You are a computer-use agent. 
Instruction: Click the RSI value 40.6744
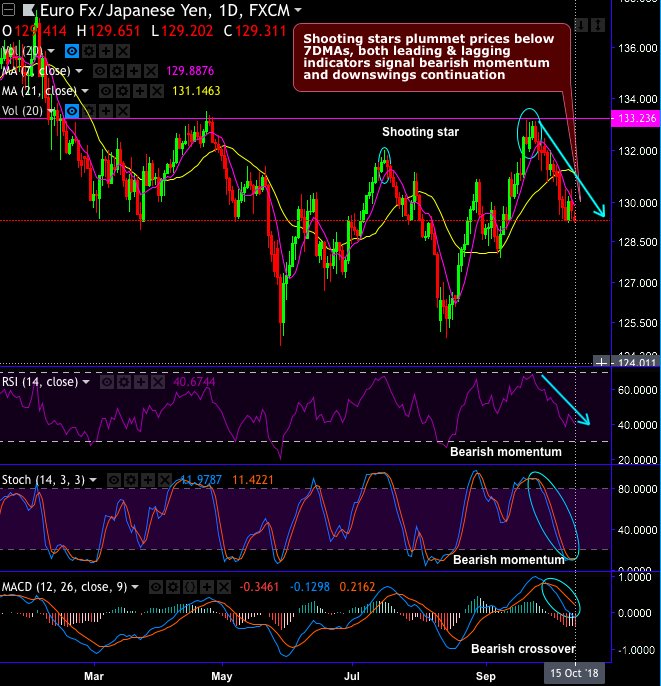point(194,382)
